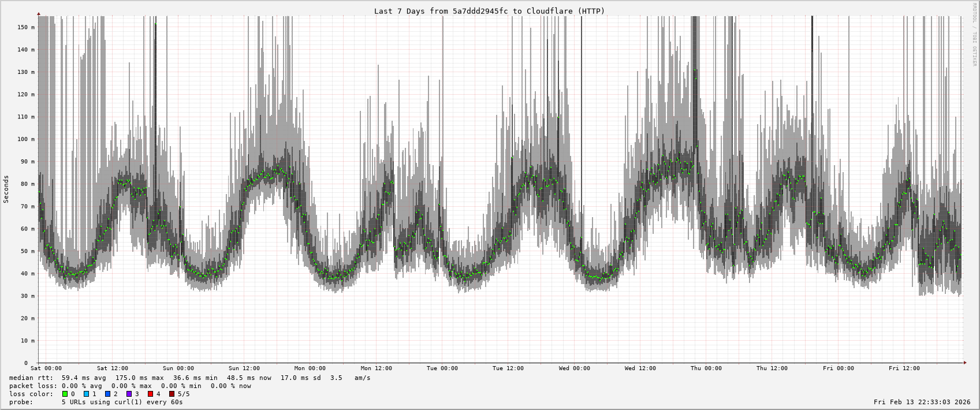Click the graph title mentioning Cloudflare (HTTP)
Viewport: 980px width, 410px height.
pyautogui.click(x=489, y=11)
